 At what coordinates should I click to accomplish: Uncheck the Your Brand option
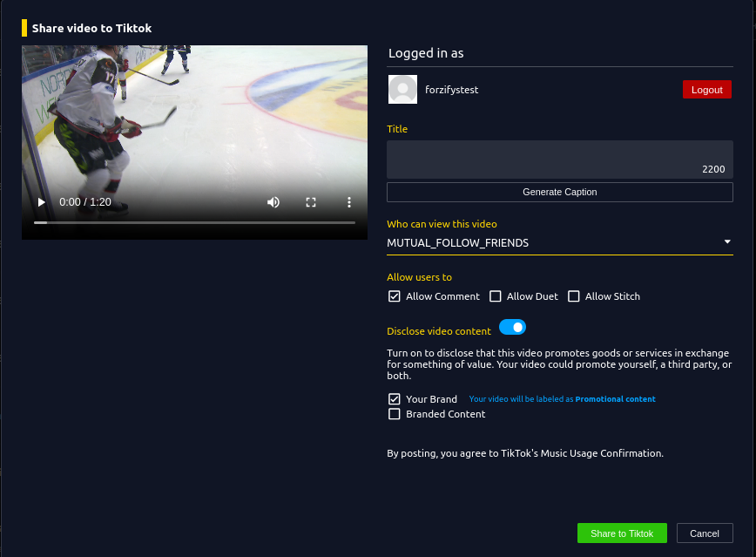[395, 399]
